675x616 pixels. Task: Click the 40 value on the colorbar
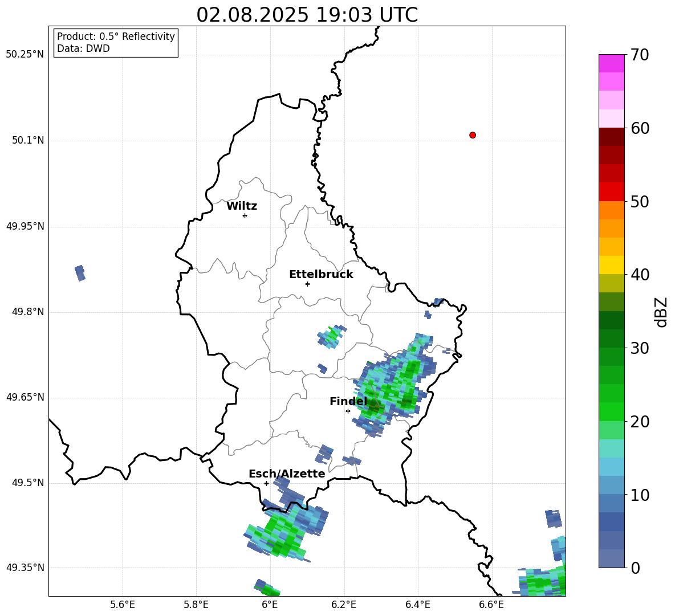(640, 275)
